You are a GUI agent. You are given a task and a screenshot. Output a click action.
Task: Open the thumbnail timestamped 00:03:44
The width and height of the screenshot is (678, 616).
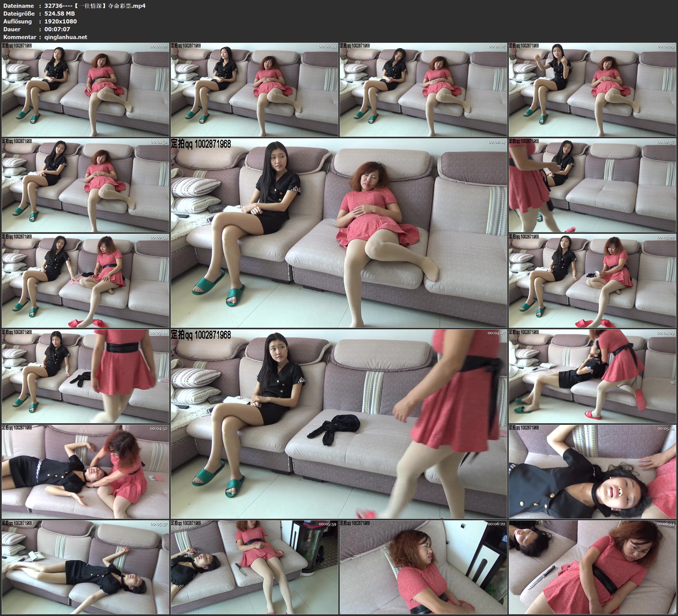pos(85,376)
